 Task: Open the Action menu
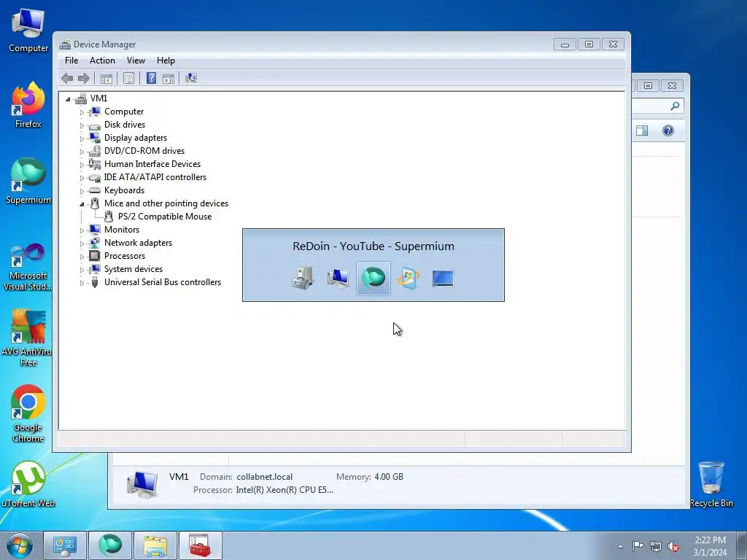point(102,61)
